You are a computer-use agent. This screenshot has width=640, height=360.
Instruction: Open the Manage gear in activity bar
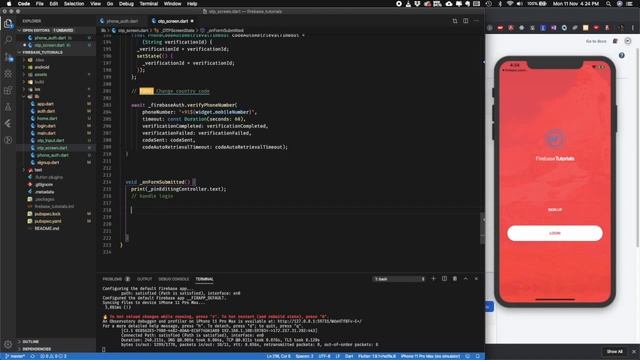click(x=8, y=344)
